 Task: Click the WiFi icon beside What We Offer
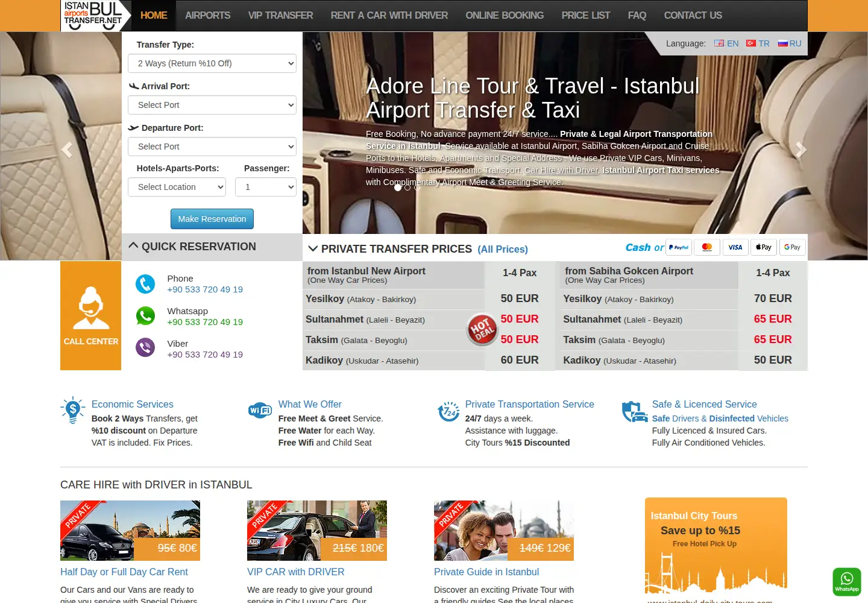coord(260,410)
